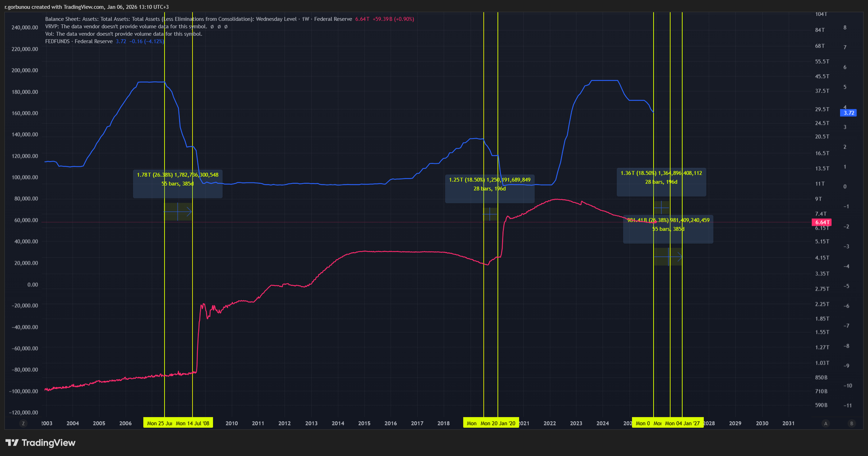
Task: Select the FEDFUNDS legend entry
Action: point(79,41)
